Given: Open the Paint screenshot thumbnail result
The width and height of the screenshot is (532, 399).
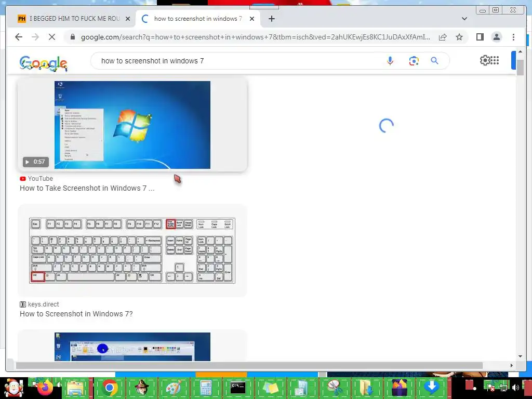Looking at the screenshot, I should pyautogui.click(x=132, y=347).
